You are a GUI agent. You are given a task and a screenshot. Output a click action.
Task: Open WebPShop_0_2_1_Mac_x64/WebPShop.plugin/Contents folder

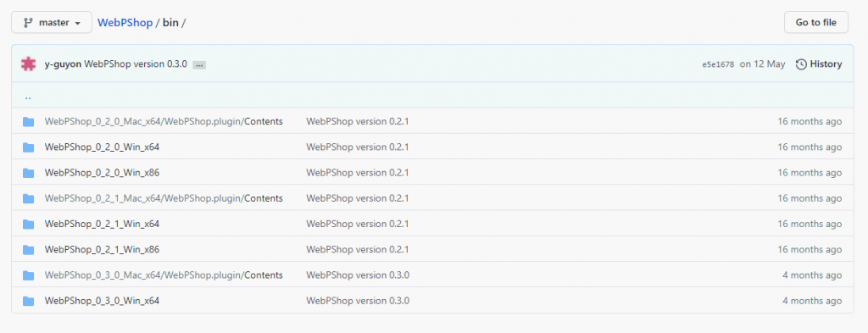tap(164, 198)
